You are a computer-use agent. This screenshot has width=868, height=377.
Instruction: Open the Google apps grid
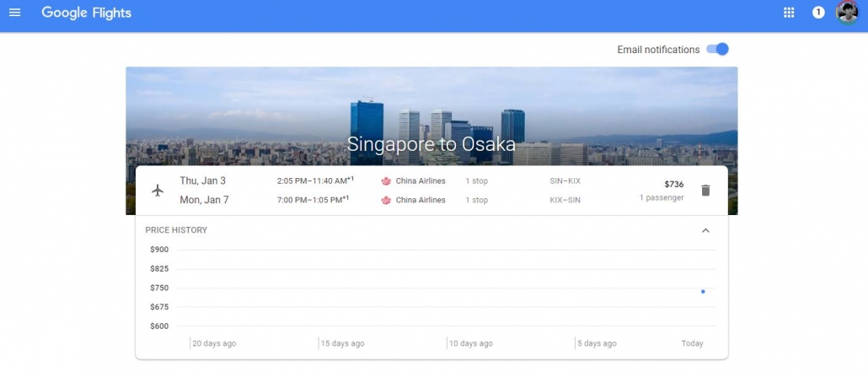[x=789, y=13]
